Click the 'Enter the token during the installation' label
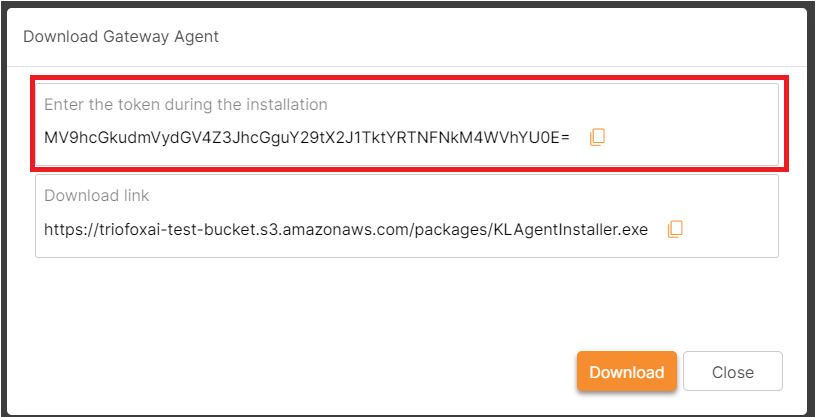 click(186, 105)
